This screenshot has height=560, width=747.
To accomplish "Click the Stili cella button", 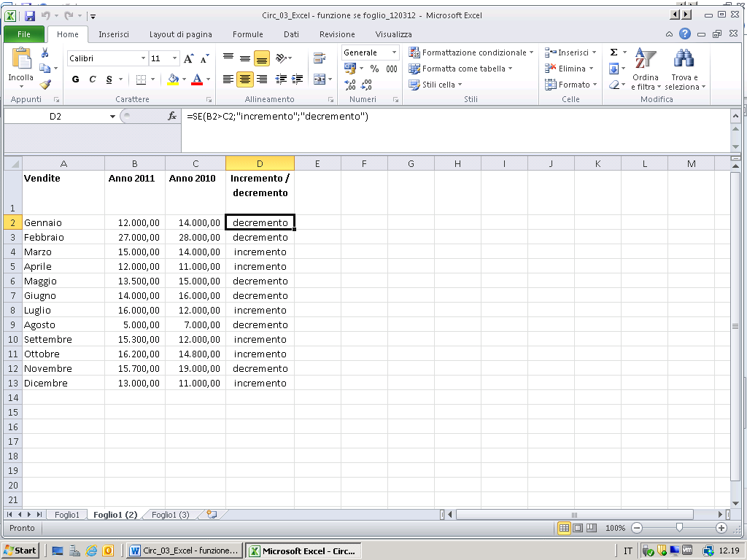I will point(436,85).
